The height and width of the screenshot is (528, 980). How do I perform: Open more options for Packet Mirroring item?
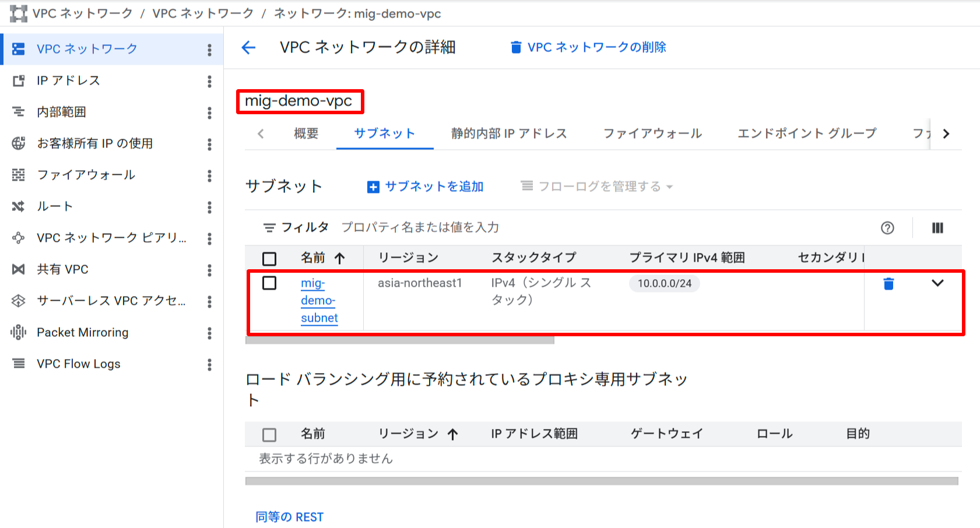pyautogui.click(x=209, y=333)
